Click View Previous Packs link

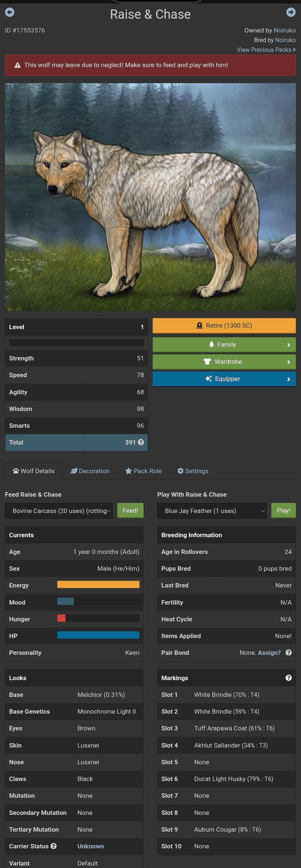[266, 50]
